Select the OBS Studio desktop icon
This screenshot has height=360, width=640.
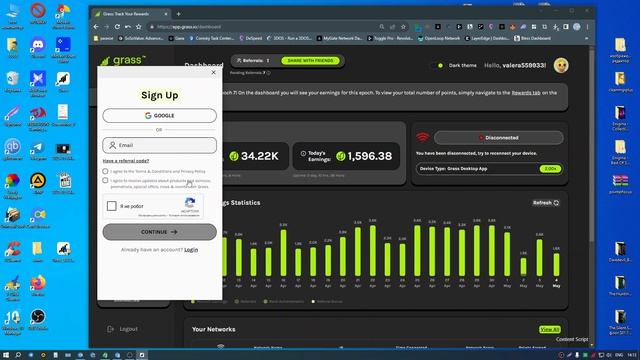(x=38, y=319)
